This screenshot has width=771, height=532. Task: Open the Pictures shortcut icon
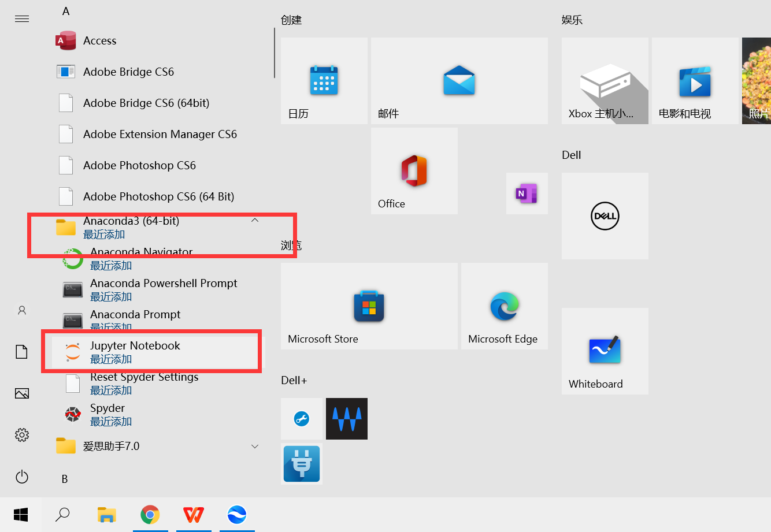coord(22,393)
